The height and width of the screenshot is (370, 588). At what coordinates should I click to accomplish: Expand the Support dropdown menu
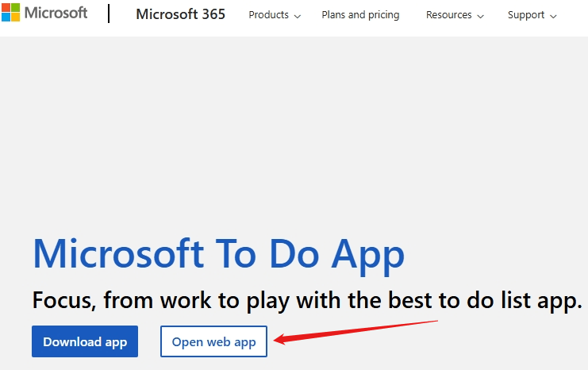coord(532,15)
